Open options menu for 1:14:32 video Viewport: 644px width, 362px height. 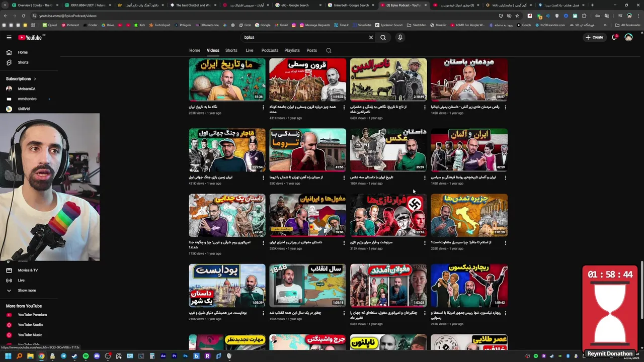(344, 107)
